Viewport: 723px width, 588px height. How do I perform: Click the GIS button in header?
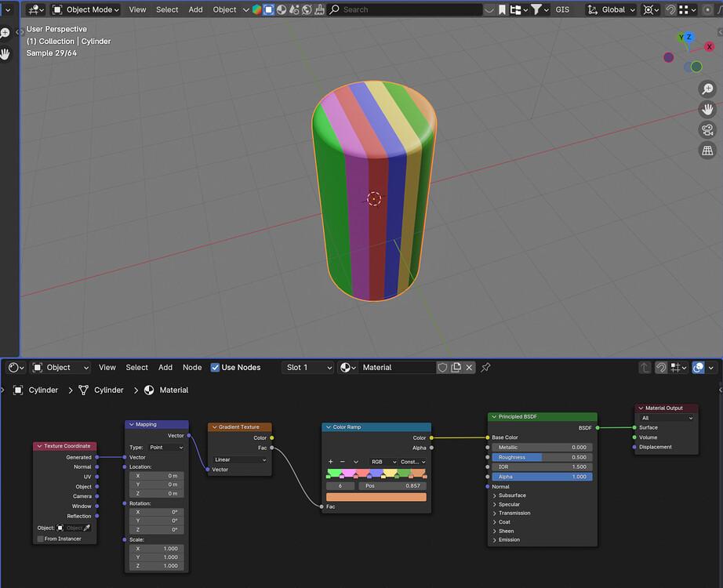coord(562,9)
